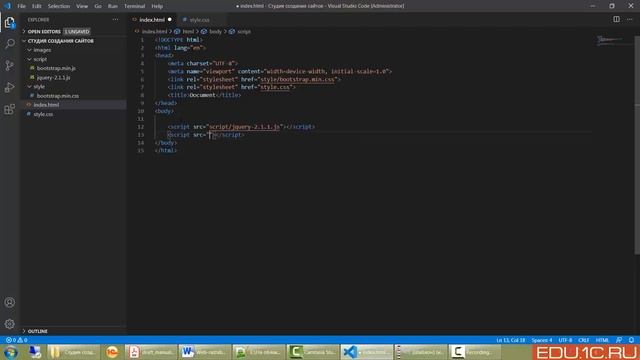Open Run and Debug view
This screenshot has height=360, width=640.
coord(9,87)
